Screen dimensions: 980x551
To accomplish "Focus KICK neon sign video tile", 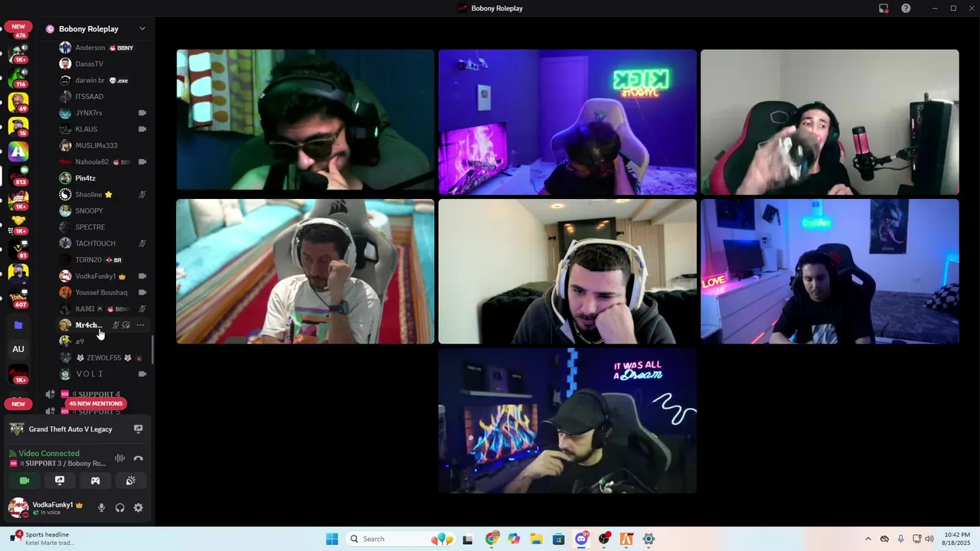I will tap(567, 122).
